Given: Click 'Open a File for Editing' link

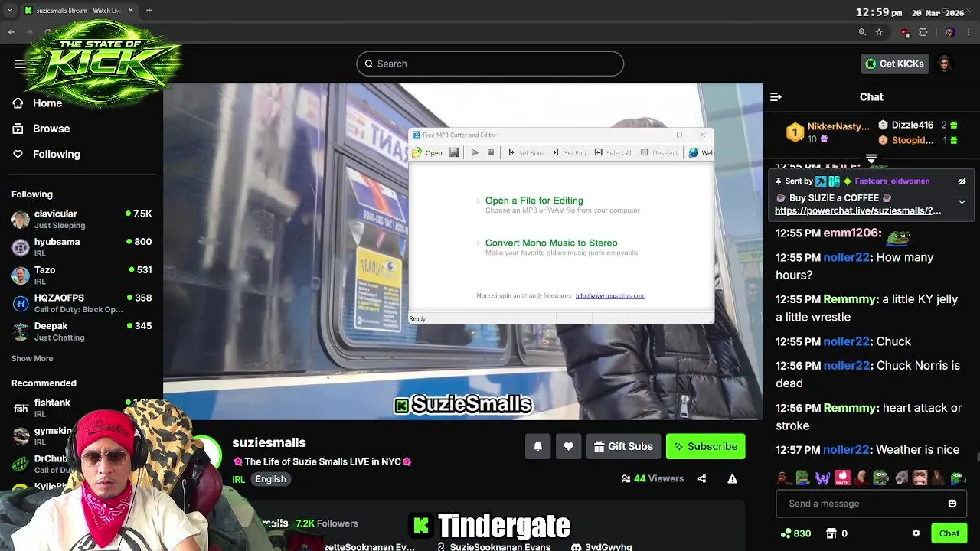Looking at the screenshot, I should point(534,201).
